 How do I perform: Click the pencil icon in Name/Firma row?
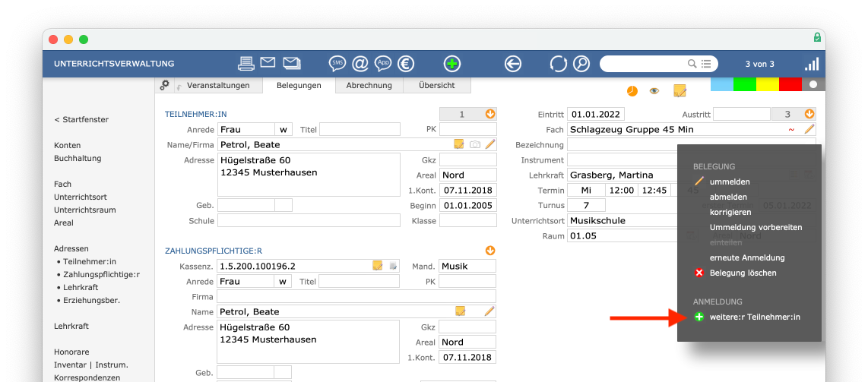point(489,144)
